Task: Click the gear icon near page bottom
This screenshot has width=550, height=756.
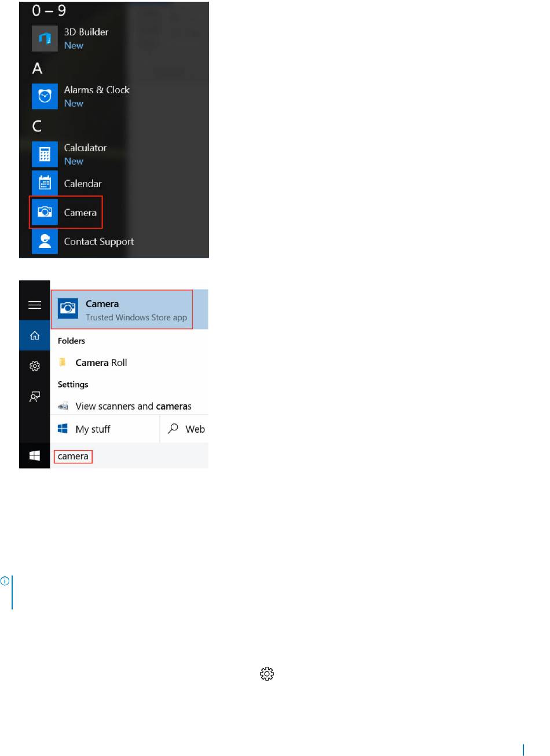Action: click(x=266, y=674)
